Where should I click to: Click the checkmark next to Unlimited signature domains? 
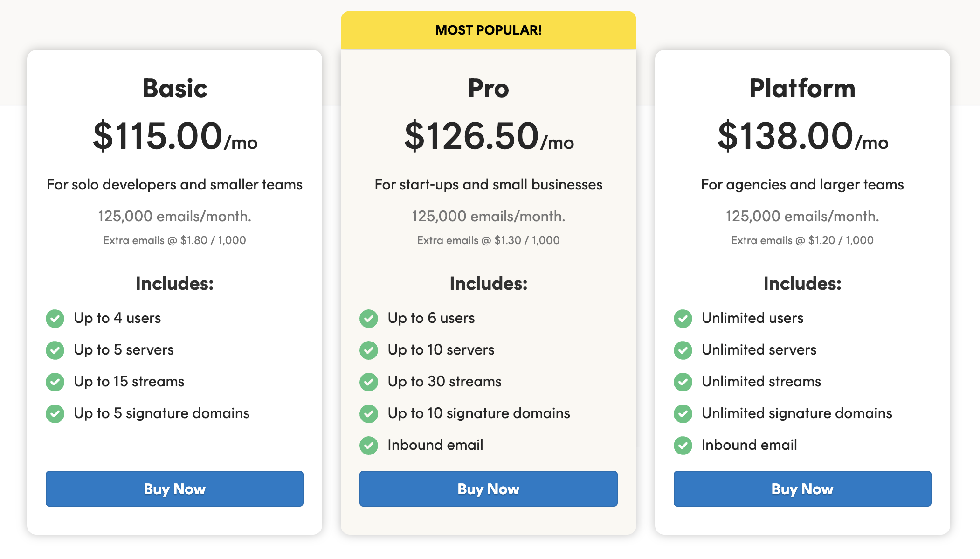point(683,414)
